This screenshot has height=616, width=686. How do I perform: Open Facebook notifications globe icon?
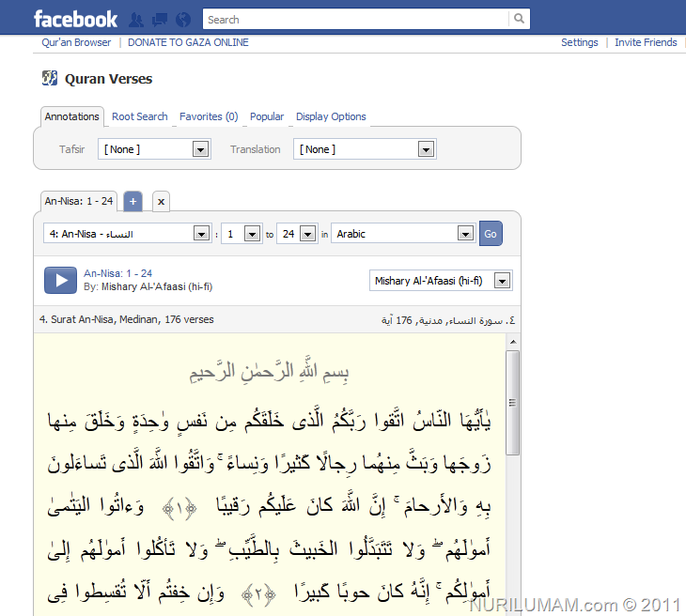pyautogui.click(x=183, y=20)
